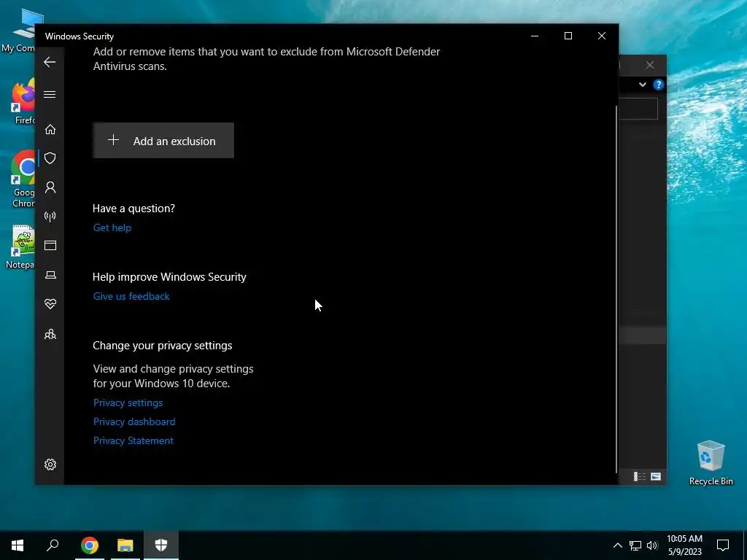
Task: Open Firewall & network protection icon
Action: (x=50, y=217)
